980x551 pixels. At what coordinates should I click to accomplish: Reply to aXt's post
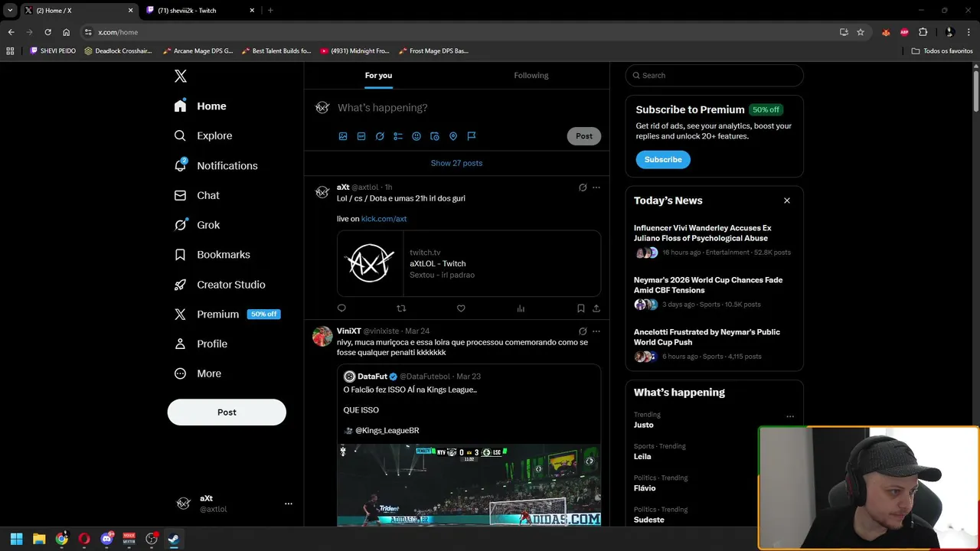click(341, 308)
